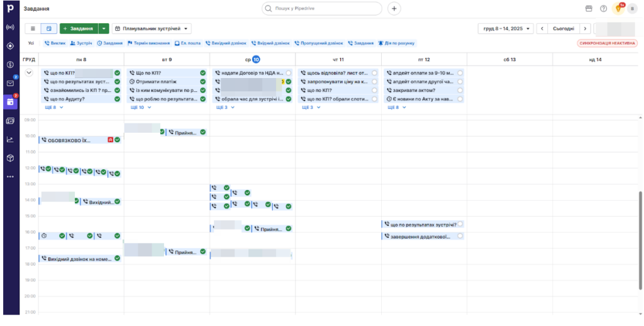Open the Activities calendar icon in the sidebar
Screen dimensions: 644x326
(x=11, y=102)
